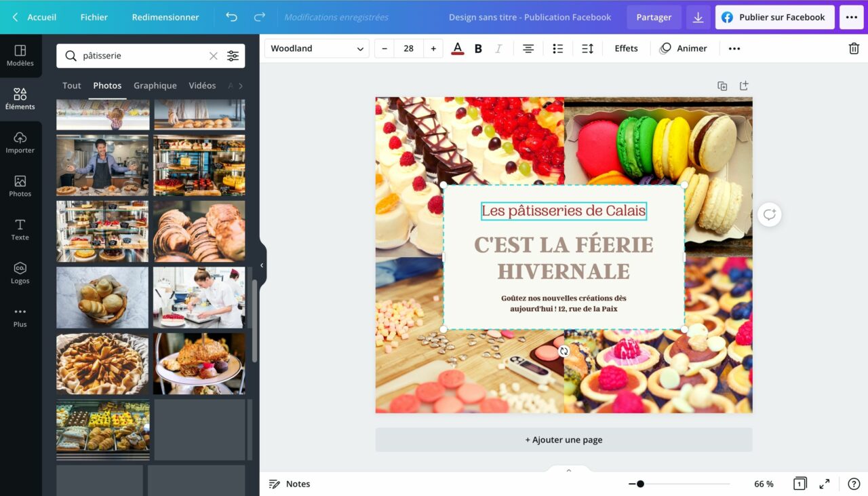Image resolution: width=868 pixels, height=496 pixels.
Task: Delete the selected element with the trash icon
Action: 854,48
